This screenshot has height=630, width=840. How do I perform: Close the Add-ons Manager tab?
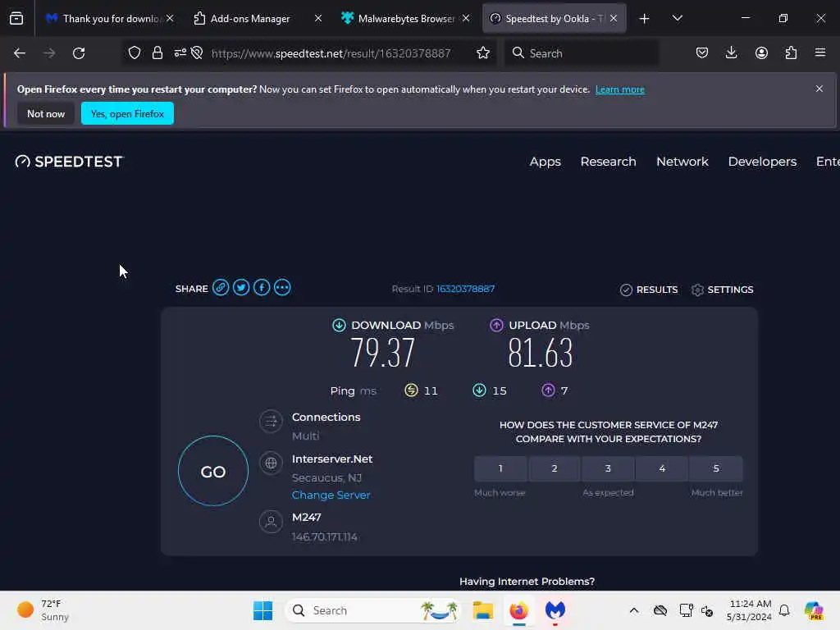click(318, 18)
